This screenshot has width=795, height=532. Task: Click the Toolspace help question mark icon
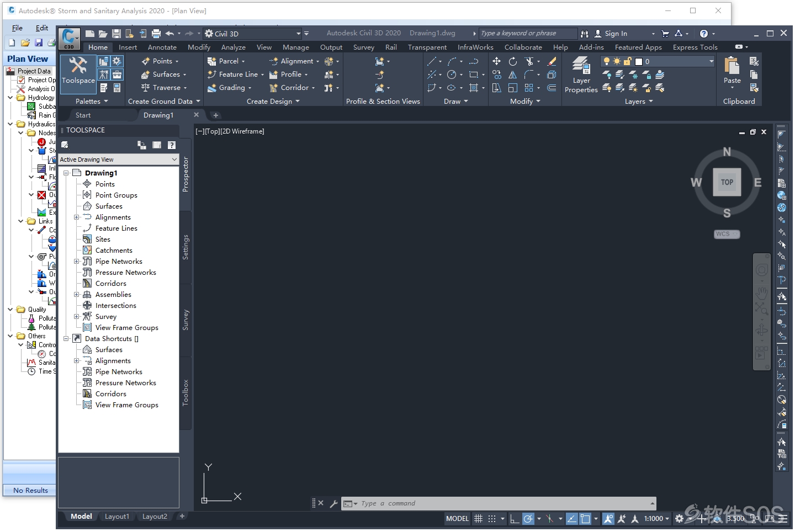(172, 145)
